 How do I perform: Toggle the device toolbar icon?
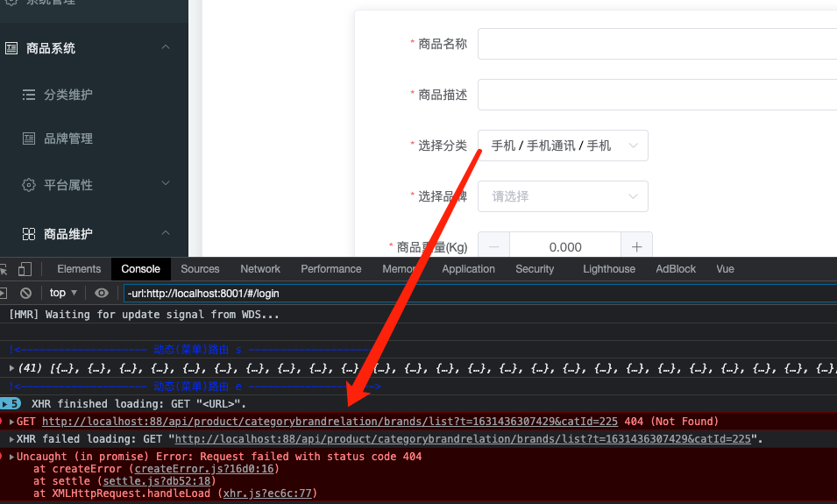(25, 269)
